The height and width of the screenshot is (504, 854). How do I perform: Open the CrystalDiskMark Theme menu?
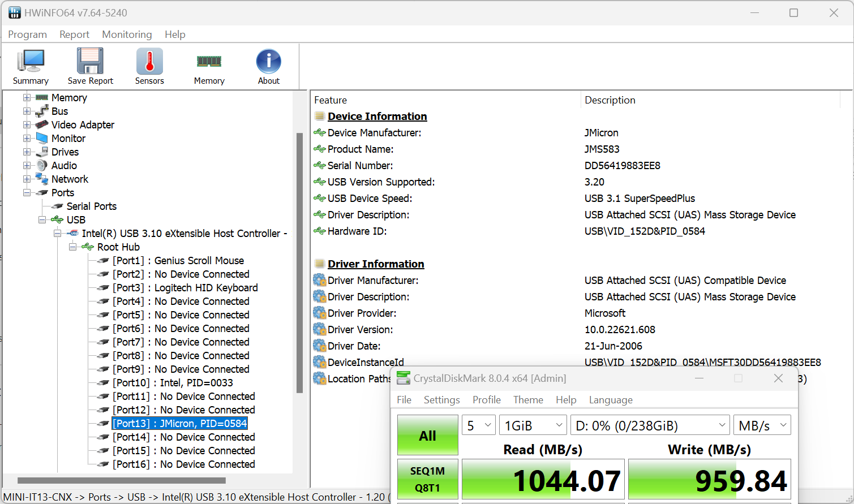pos(528,400)
